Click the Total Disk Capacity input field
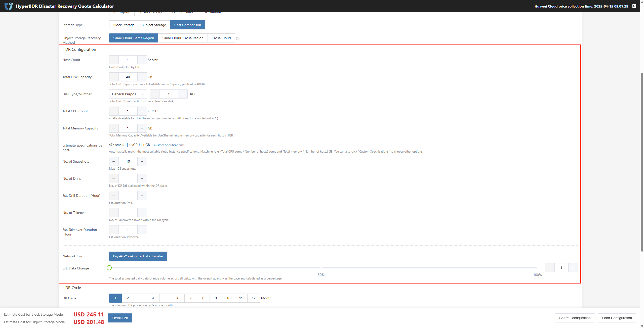The width and height of the screenshot is (644, 328). (128, 77)
